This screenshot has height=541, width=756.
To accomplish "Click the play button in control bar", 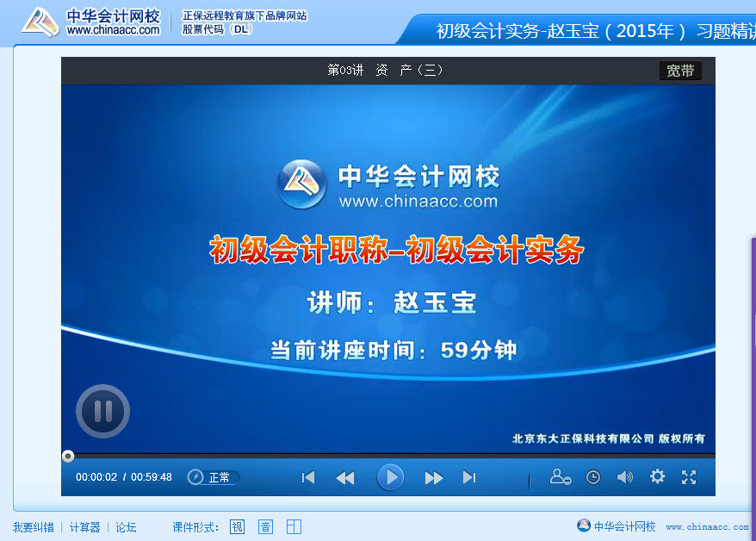I will [x=390, y=476].
